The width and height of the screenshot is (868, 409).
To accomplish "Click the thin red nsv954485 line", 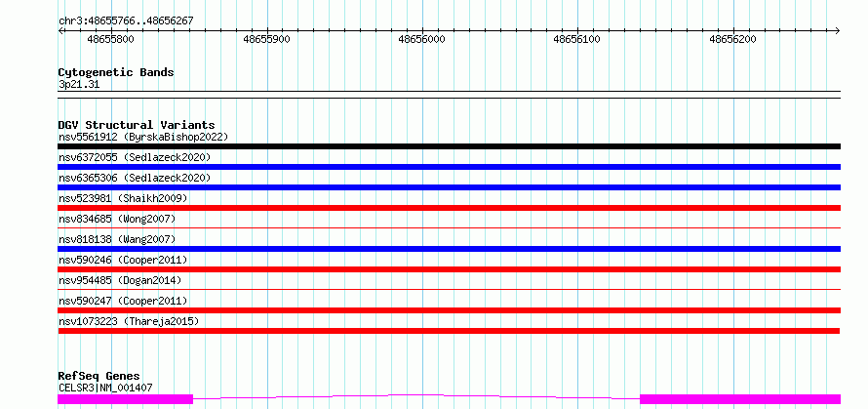I will tap(449, 289).
